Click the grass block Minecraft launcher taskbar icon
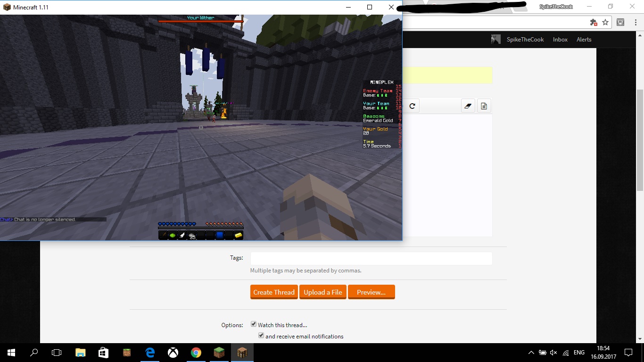 (x=219, y=353)
